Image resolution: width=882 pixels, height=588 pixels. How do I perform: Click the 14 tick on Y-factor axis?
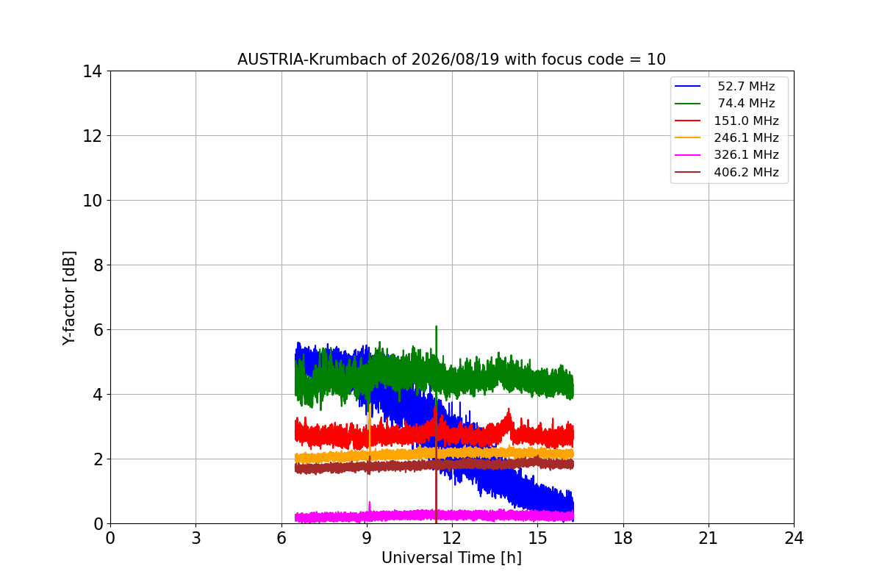(x=92, y=71)
